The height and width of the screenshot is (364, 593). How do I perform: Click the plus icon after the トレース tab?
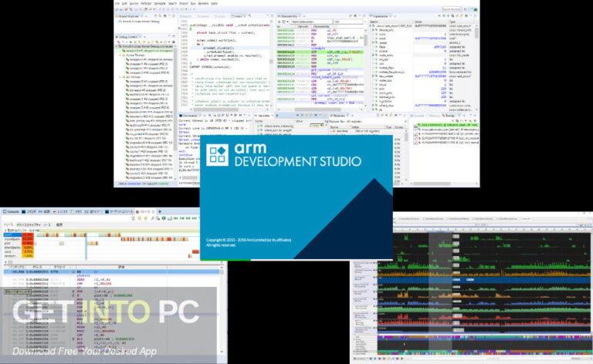(160, 212)
